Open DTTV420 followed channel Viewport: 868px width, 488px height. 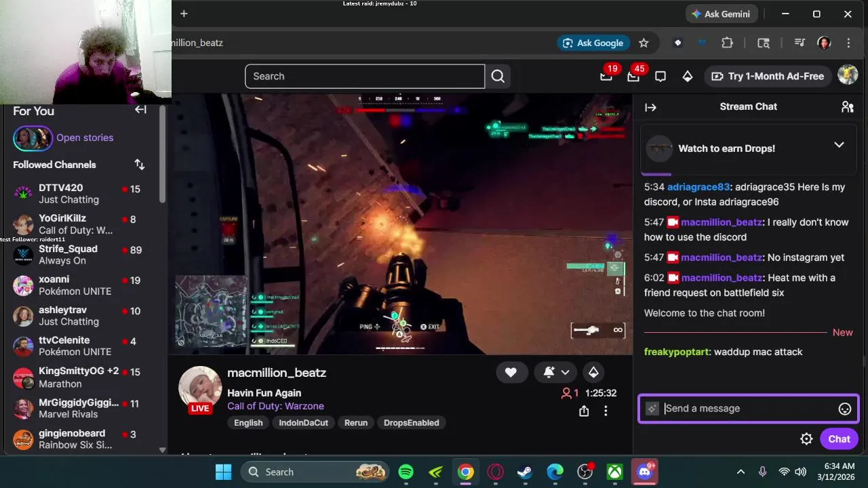[x=80, y=193]
